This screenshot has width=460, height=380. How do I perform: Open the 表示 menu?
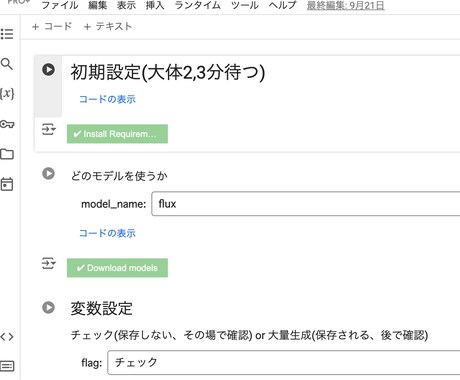pos(126,5)
